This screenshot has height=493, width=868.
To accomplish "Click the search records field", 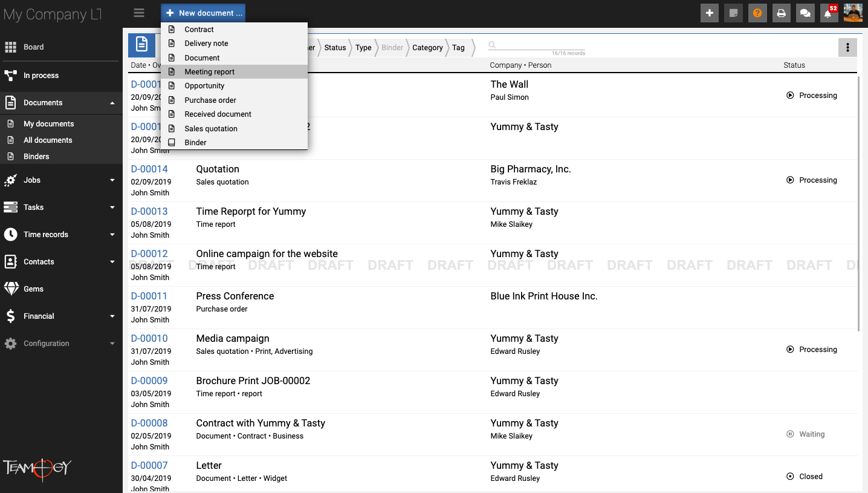I will coord(538,45).
